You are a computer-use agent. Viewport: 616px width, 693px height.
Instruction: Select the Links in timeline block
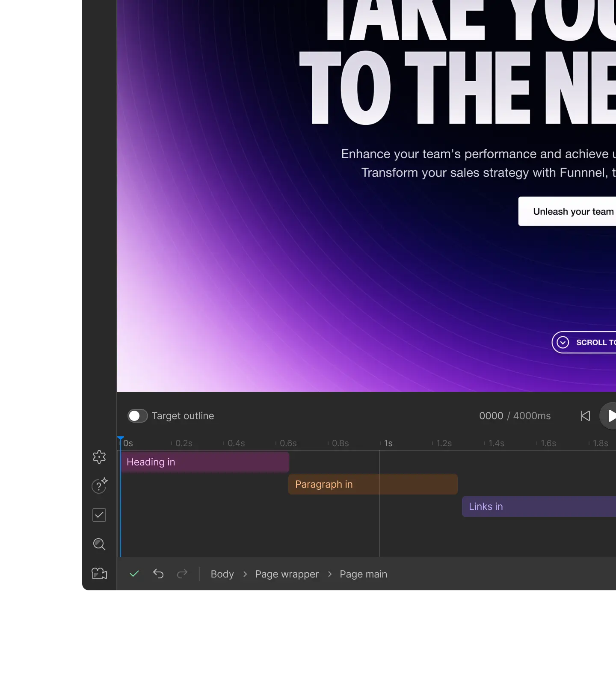(x=538, y=506)
